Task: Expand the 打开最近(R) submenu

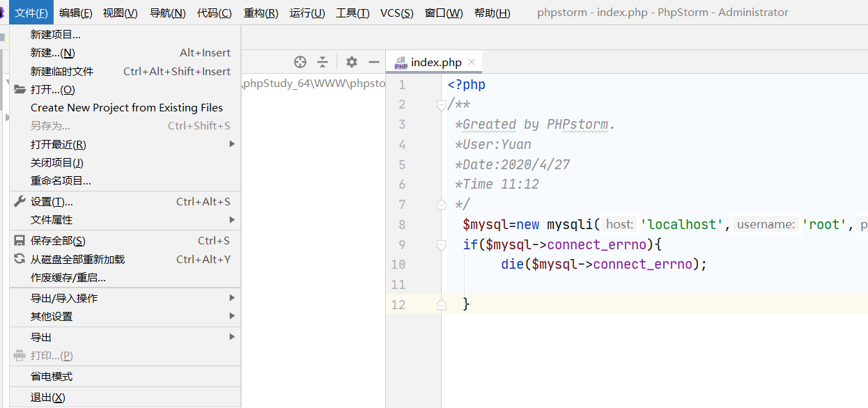Action: click(x=125, y=144)
